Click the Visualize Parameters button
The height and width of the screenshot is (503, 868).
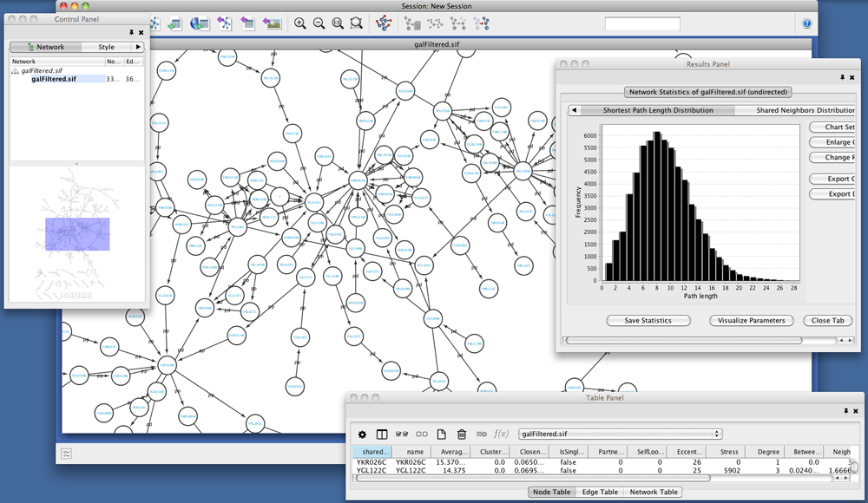coord(752,320)
